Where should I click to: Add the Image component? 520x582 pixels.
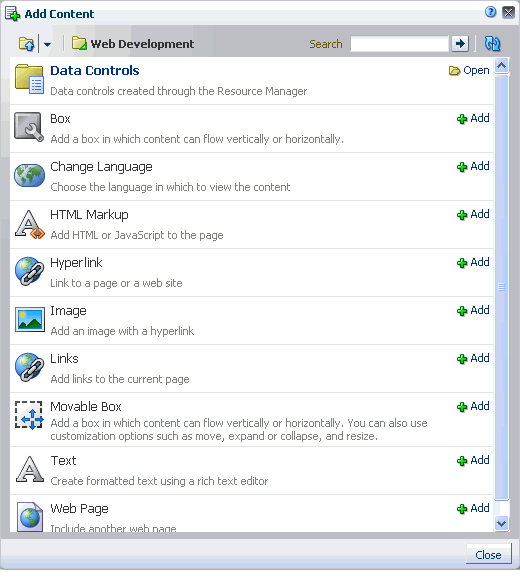point(480,310)
